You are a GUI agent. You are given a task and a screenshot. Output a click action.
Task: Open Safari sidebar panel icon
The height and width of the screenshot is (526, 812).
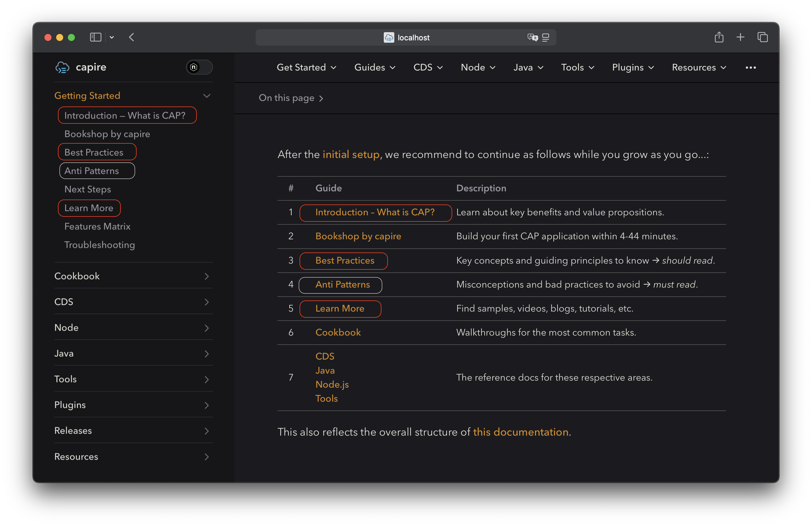click(96, 37)
